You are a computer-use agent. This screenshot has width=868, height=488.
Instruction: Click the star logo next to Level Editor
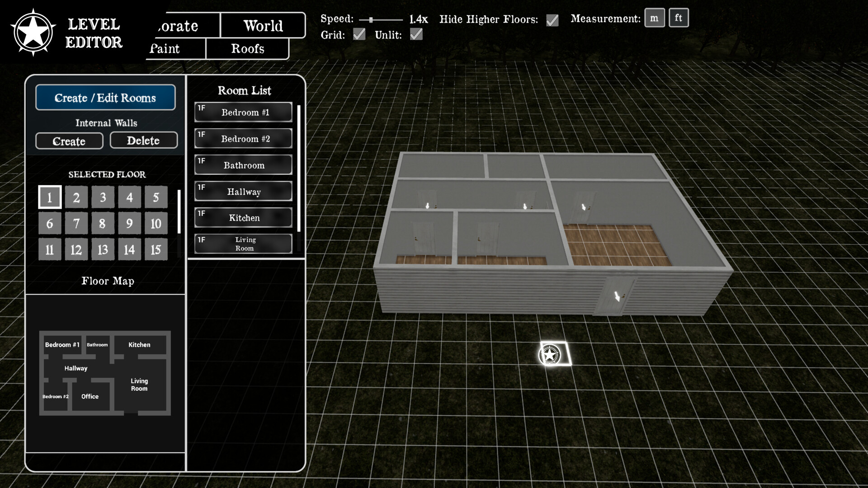click(33, 33)
